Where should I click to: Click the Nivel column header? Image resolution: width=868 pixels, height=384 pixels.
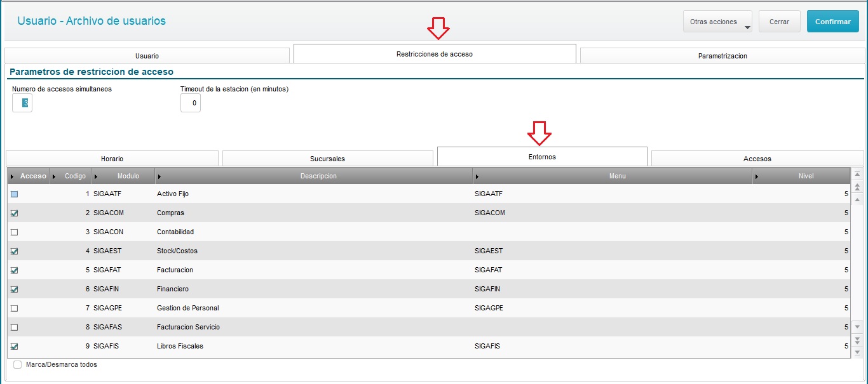point(801,176)
